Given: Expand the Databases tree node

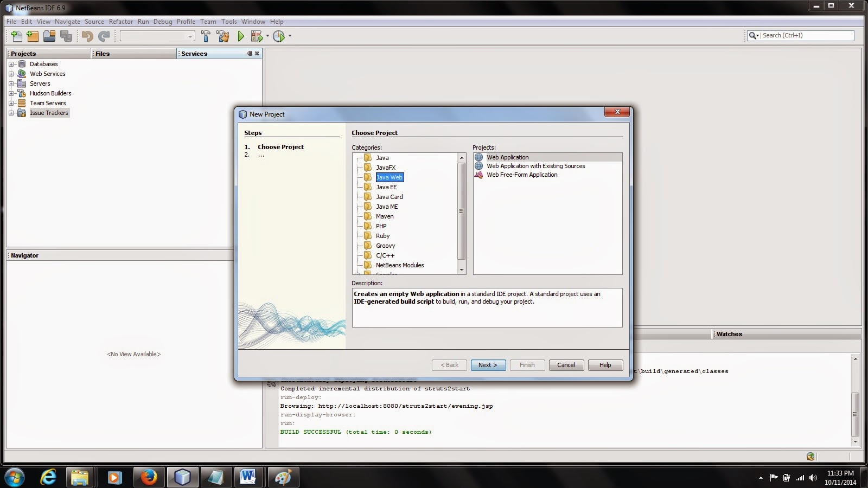Looking at the screenshot, I should click(x=11, y=64).
